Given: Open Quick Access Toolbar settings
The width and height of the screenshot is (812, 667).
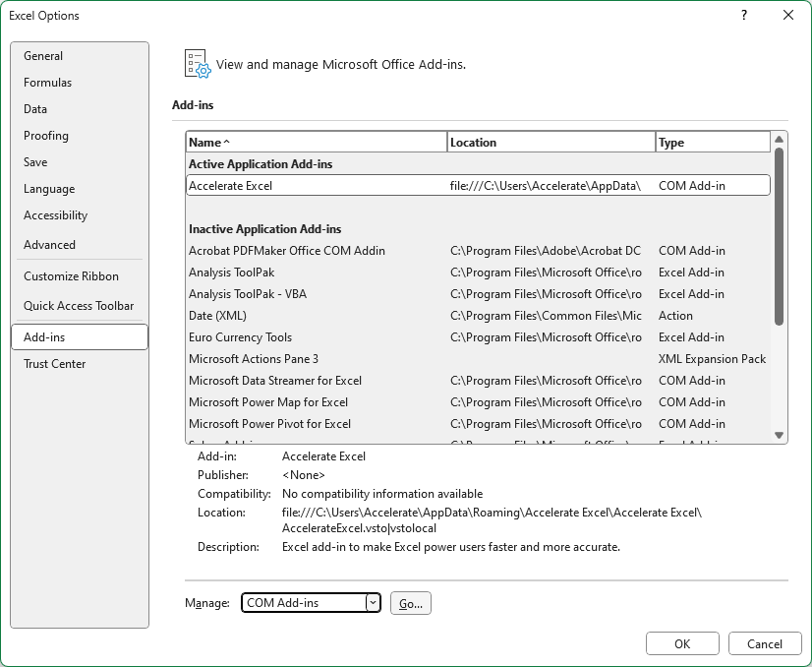Looking at the screenshot, I should point(80,306).
